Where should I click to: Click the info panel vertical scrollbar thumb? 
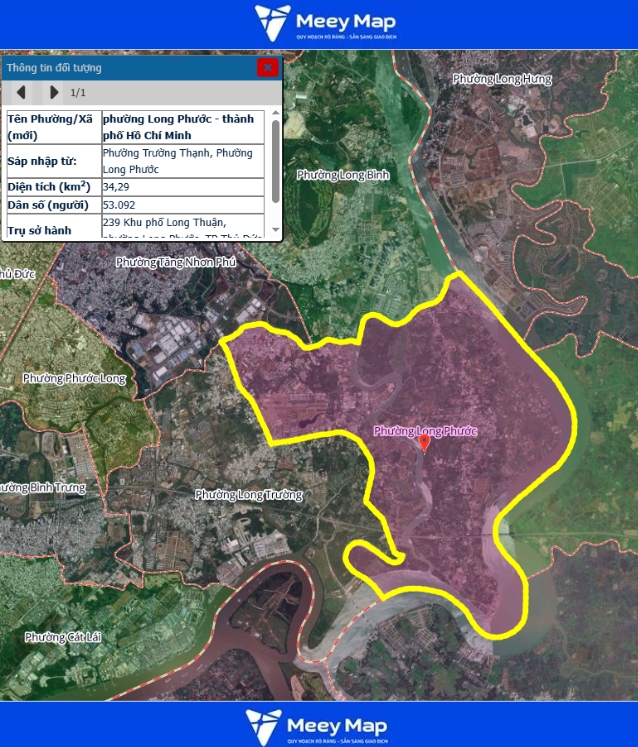(275, 160)
